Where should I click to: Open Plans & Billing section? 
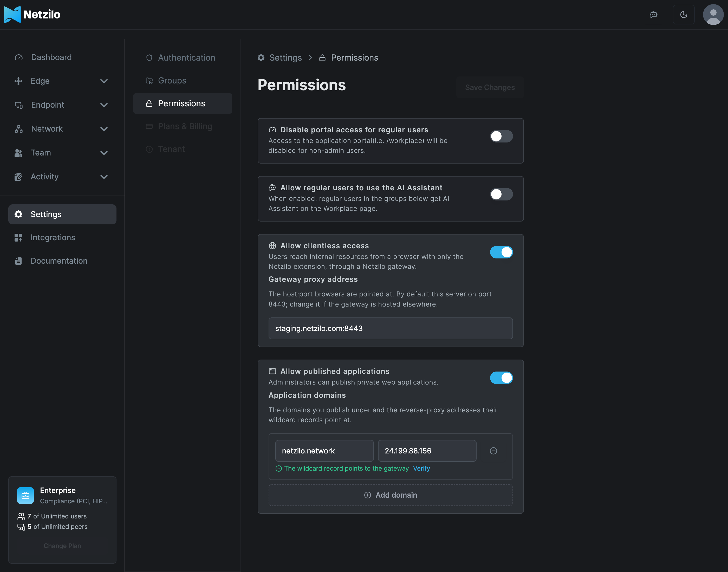(x=183, y=126)
